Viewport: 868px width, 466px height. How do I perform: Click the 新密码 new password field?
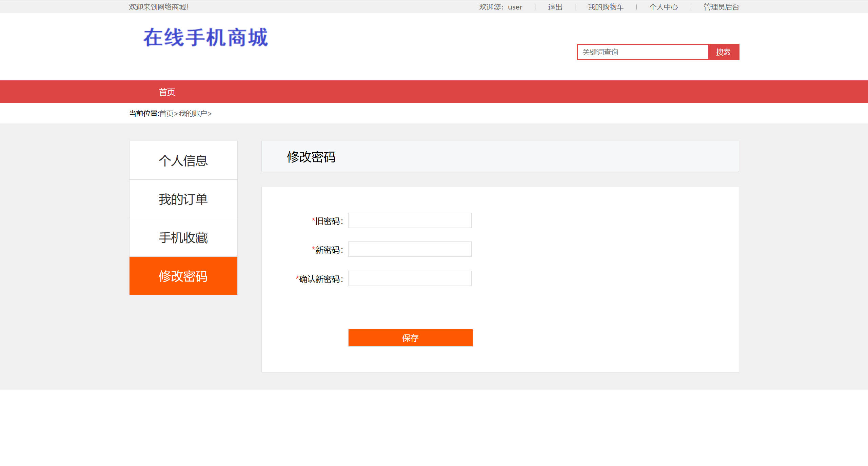[x=410, y=249]
